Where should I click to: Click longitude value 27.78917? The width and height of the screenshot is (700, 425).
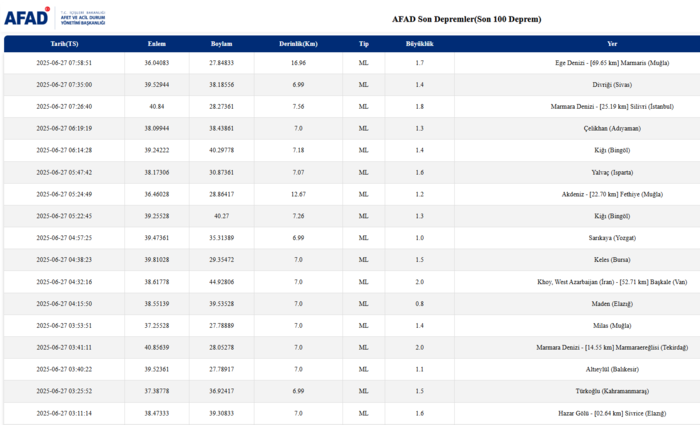(x=221, y=370)
